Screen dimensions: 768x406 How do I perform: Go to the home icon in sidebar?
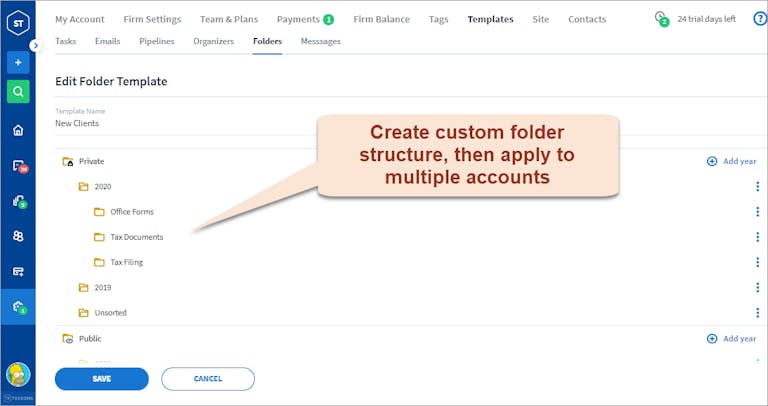coord(18,130)
